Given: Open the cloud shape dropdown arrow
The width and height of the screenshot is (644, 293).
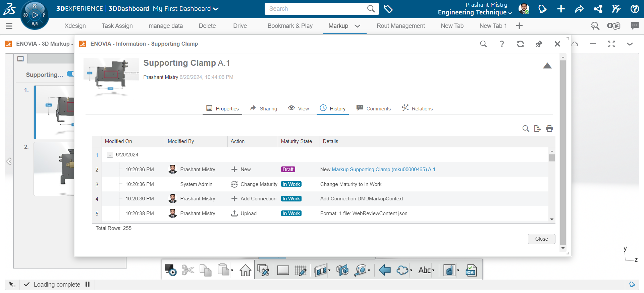Looking at the screenshot, I should (411, 270).
